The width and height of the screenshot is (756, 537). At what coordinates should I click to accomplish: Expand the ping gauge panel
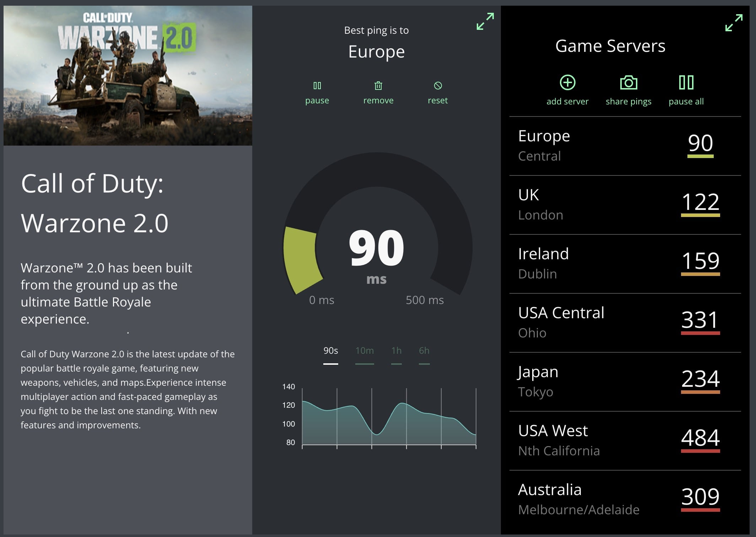pos(485,22)
